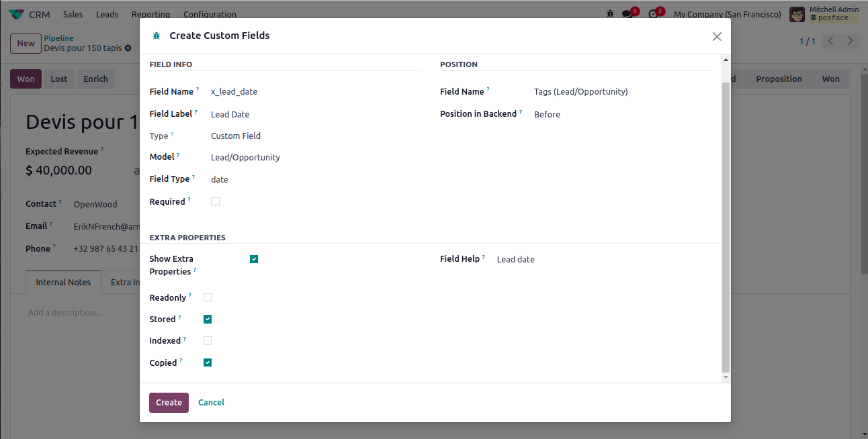Close the Create Custom Fields dialog

tap(717, 36)
